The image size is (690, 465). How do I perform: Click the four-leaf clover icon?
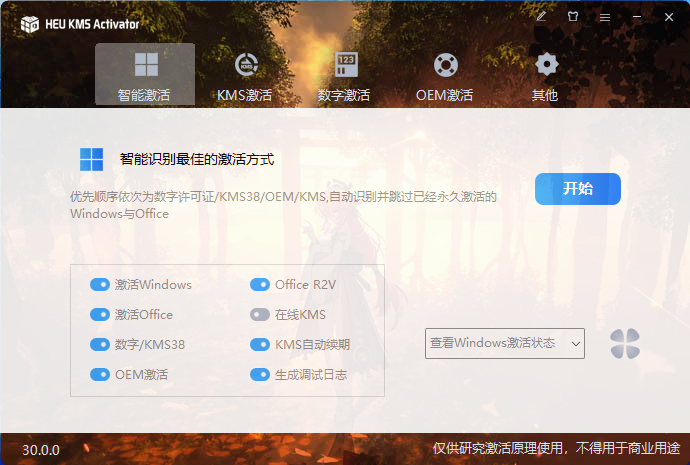[625, 344]
